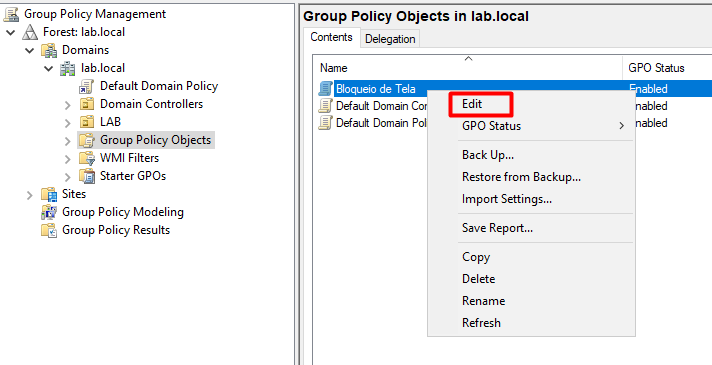Click the Default Domain Policy link icon
Viewport: 712px width, 365px height.
86,86
